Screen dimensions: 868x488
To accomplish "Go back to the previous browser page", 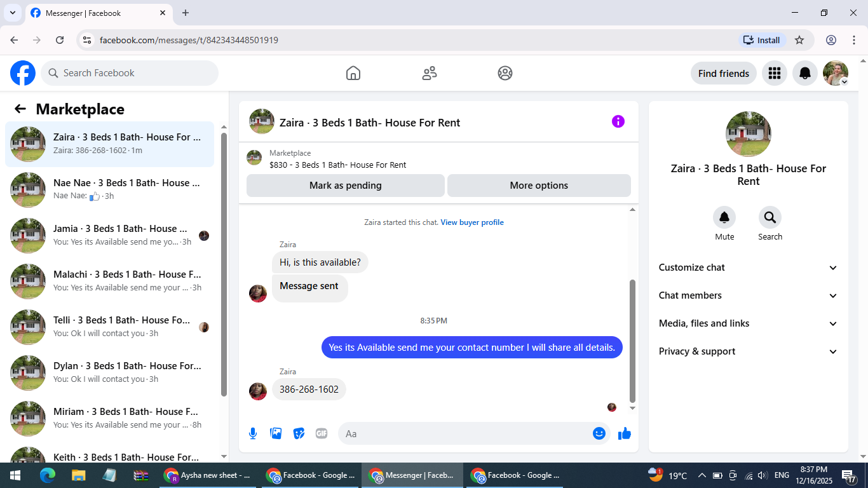I will (14, 40).
